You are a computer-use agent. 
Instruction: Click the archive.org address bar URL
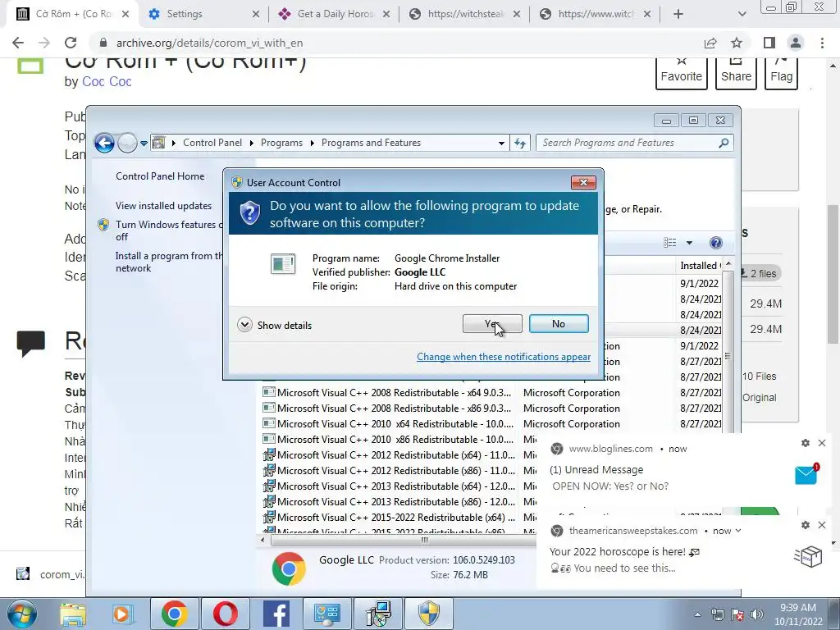209,43
